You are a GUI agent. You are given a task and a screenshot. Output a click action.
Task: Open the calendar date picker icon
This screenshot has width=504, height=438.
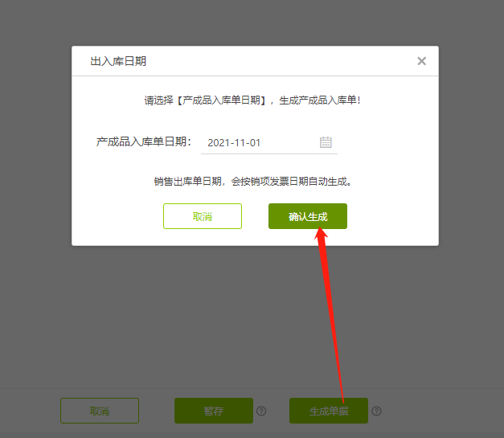point(326,142)
